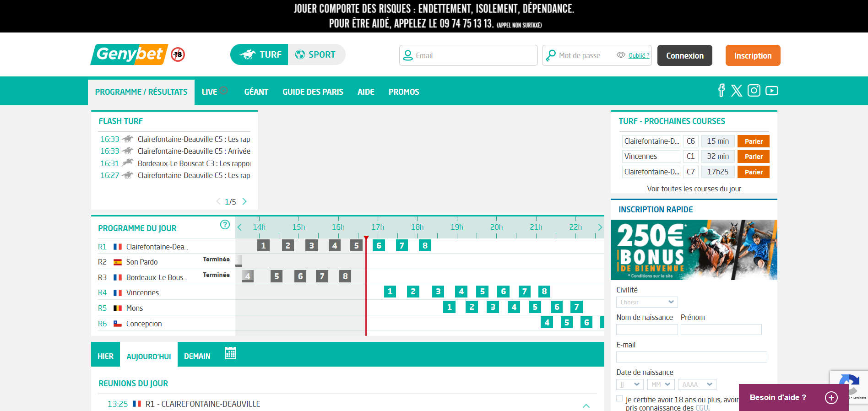
Task: Show password with the eye icon
Action: click(x=621, y=55)
